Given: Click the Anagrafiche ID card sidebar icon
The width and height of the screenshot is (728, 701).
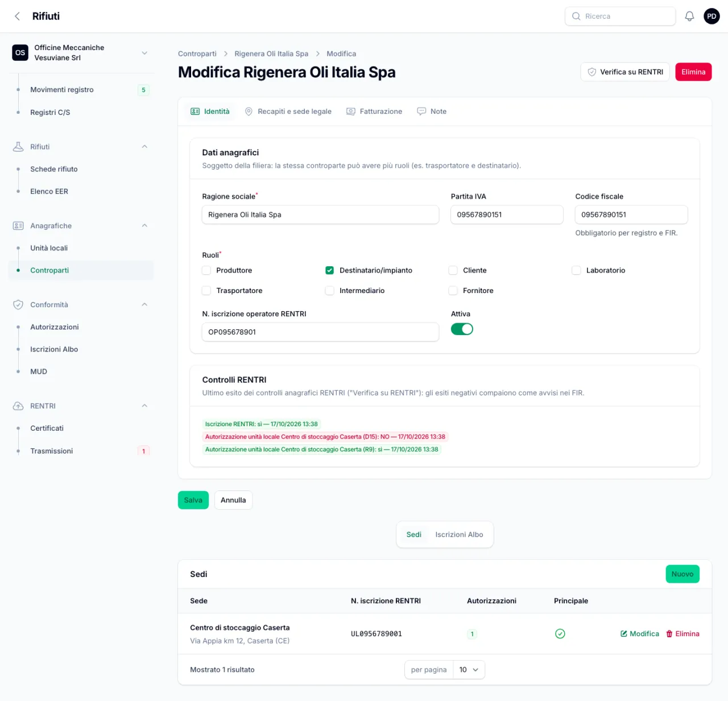Looking at the screenshot, I should pos(18,226).
